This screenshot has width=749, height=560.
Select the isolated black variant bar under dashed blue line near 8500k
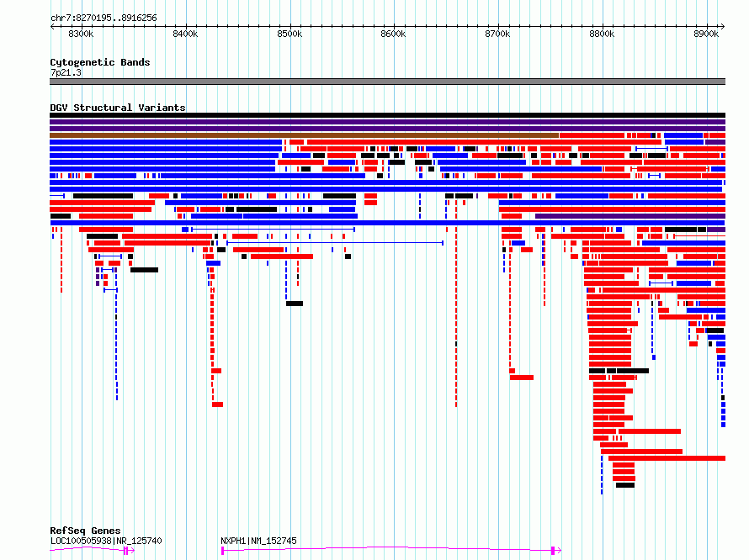295,304
